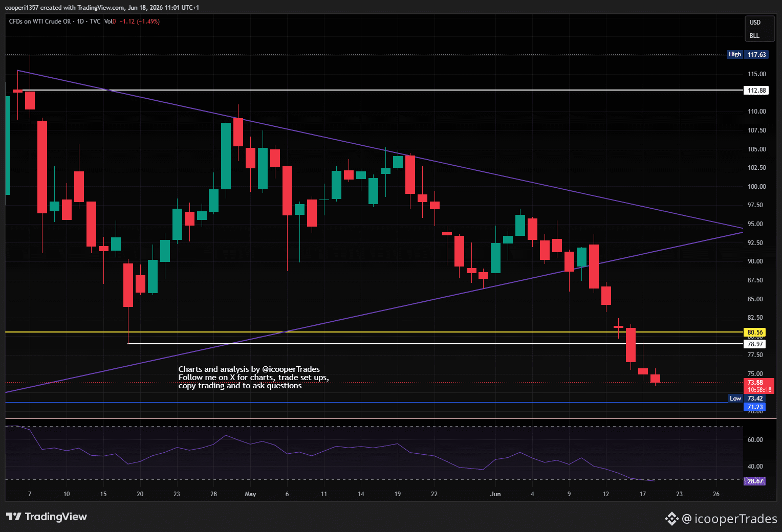
Task: Select the blue 71.23 price label
Action: (x=755, y=407)
